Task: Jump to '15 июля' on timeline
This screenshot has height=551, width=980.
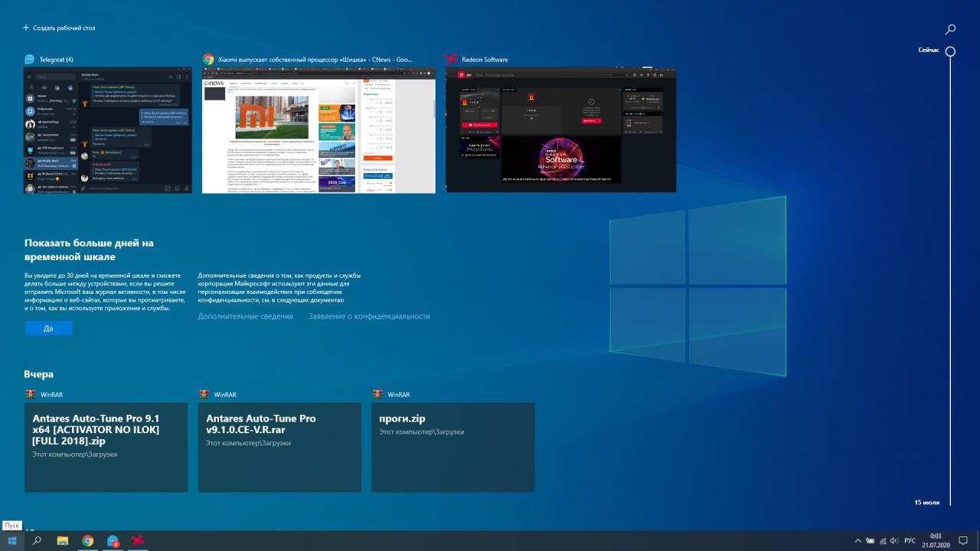Action: pyautogui.click(x=926, y=503)
